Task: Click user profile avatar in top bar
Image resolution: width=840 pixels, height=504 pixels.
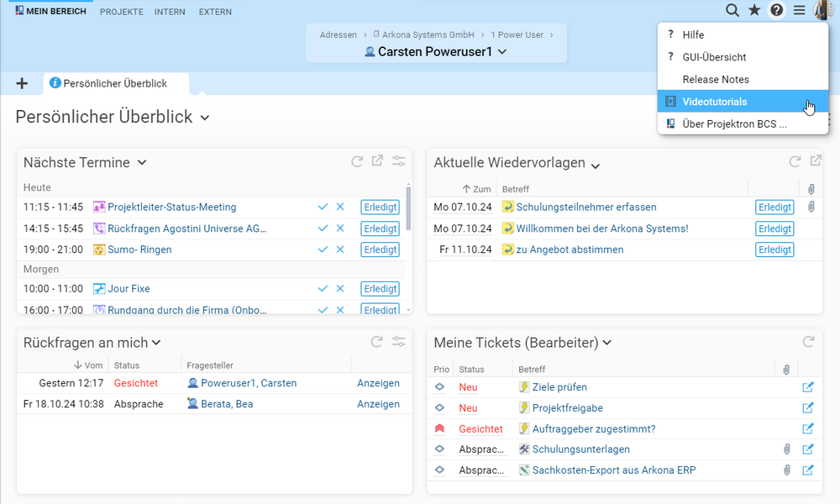Action: pos(822,11)
